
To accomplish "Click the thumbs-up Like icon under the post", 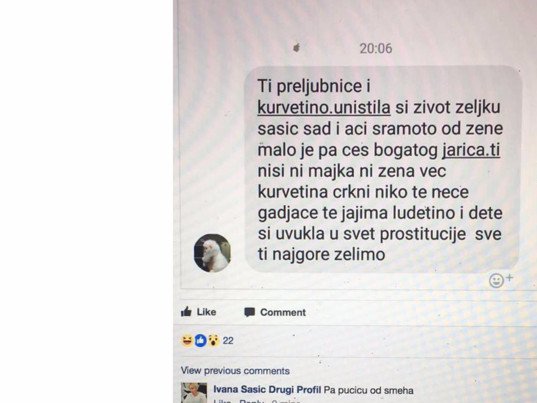I will point(186,312).
